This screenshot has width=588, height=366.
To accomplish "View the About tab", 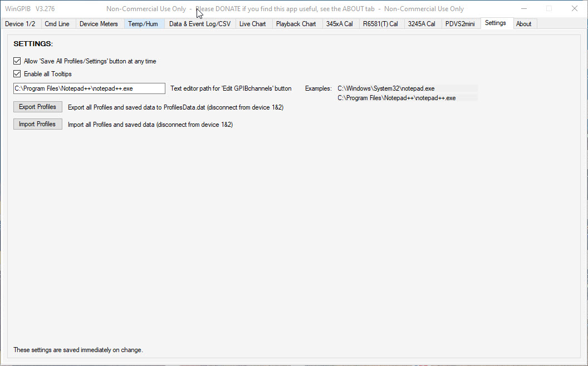I will click(x=523, y=24).
